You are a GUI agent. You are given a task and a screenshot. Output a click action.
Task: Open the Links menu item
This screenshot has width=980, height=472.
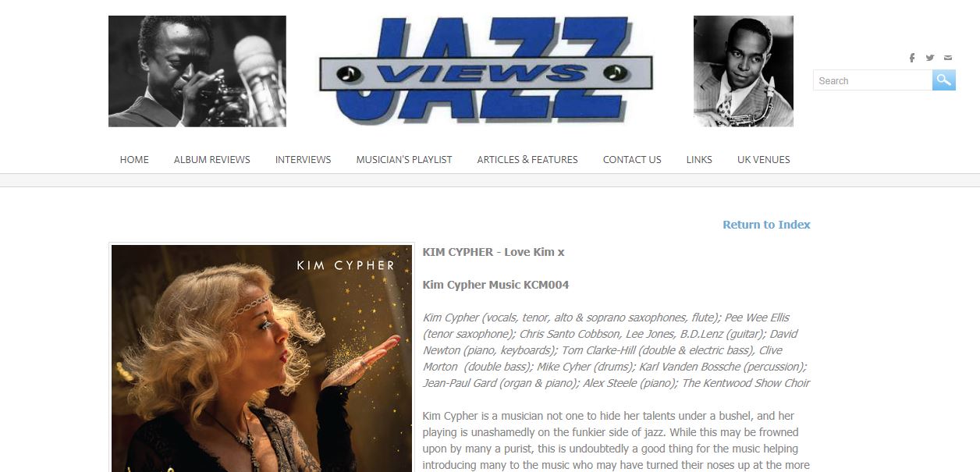pyautogui.click(x=699, y=159)
